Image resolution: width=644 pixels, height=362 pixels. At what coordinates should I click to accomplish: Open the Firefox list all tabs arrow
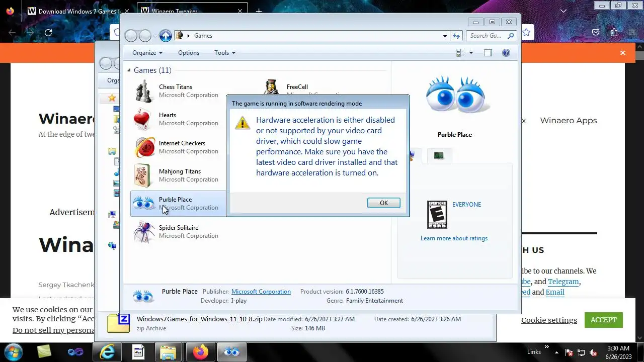(563, 11)
